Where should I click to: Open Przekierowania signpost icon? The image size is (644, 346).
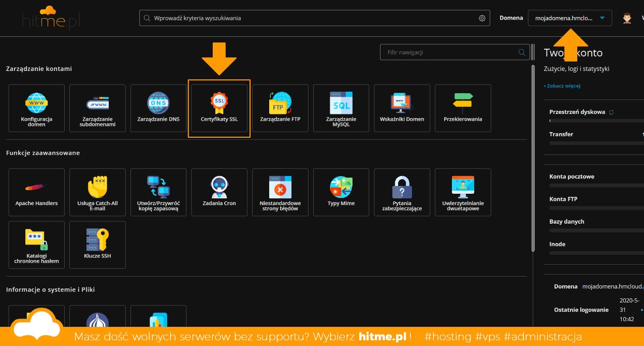point(463,103)
